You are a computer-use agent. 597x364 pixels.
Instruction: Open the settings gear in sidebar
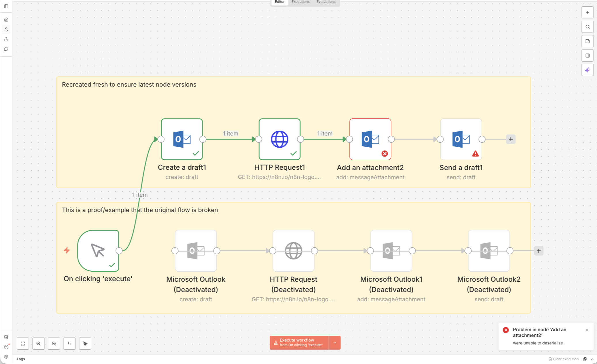6,357
